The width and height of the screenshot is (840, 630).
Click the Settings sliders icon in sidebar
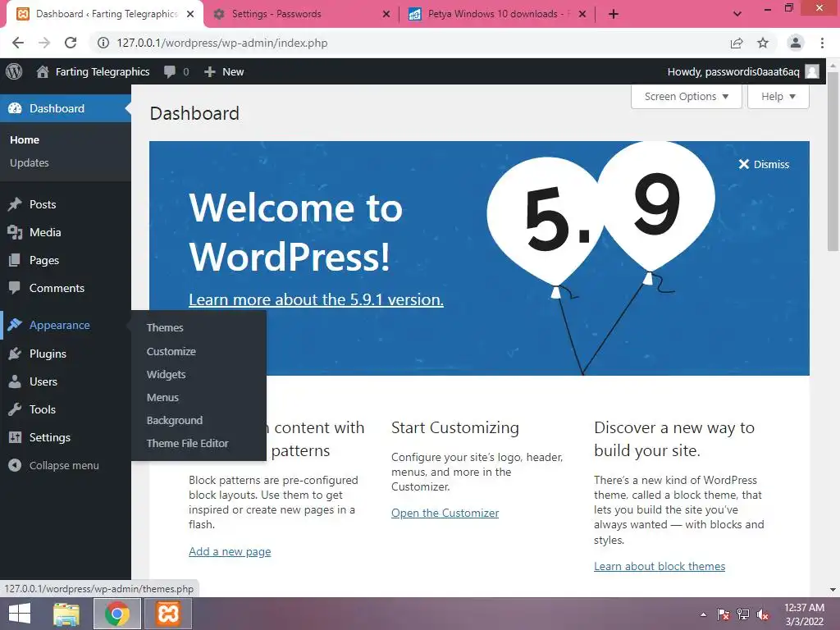(15, 437)
